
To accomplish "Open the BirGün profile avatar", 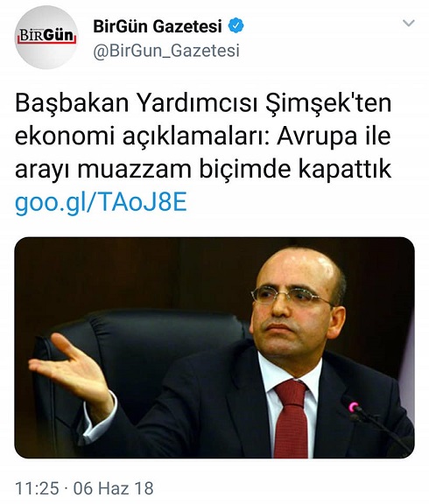I will pyautogui.click(x=46, y=38).
